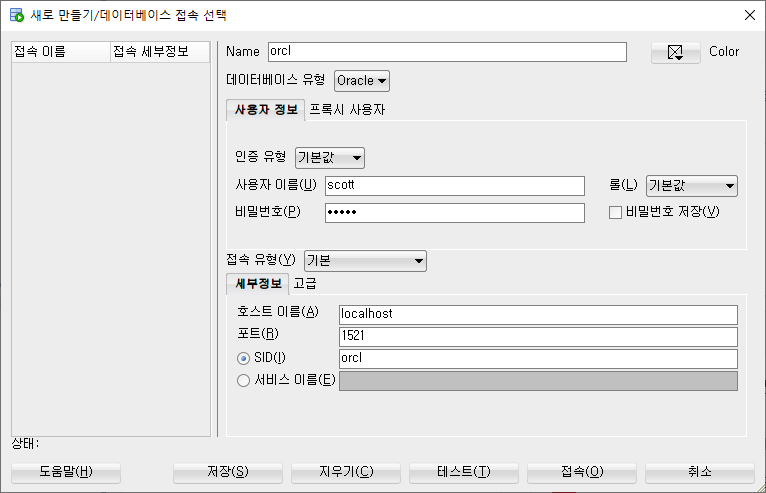Open the 데이터베이스 유형 Oracle dropdown
766x493 pixels.
[x=362, y=81]
